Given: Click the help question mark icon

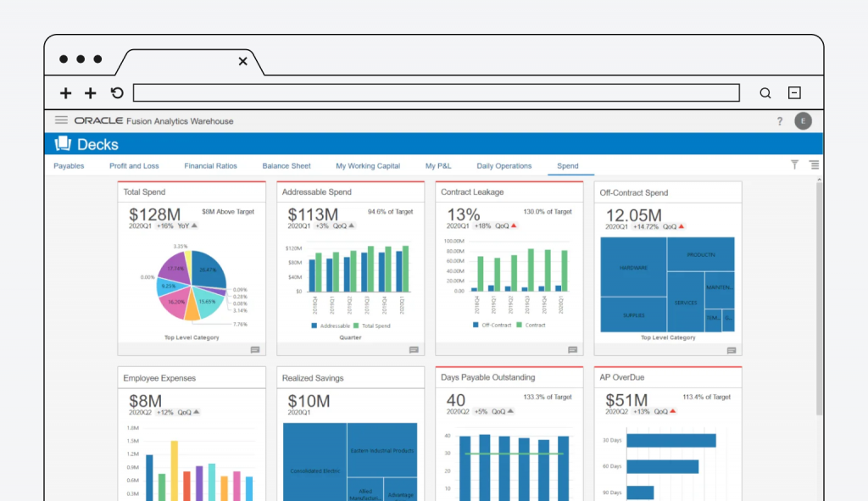Looking at the screenshot, I should pyautogui.click(x=779, y=121).
